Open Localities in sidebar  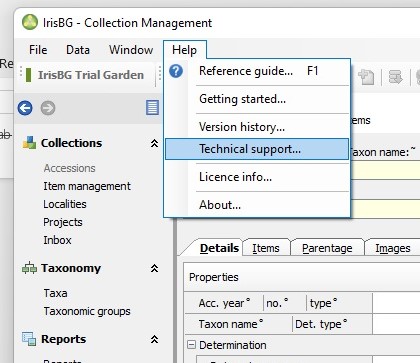click(65, 204)
